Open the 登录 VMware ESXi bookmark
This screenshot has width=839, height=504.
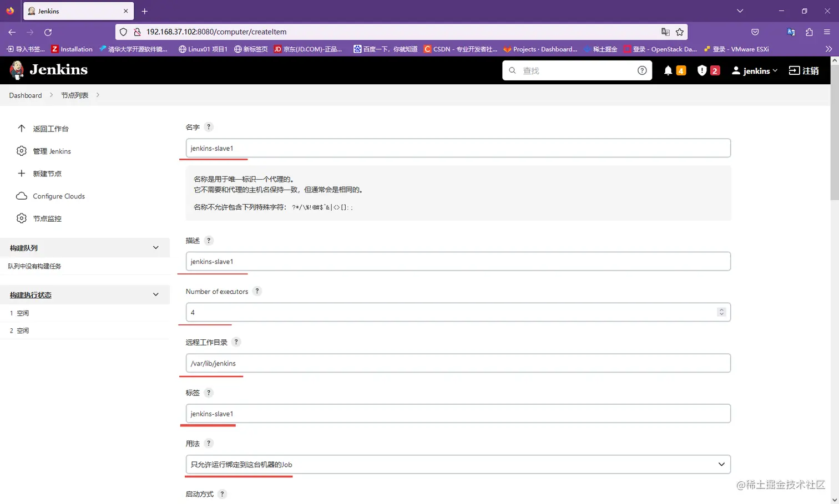[x=736, y=49]
